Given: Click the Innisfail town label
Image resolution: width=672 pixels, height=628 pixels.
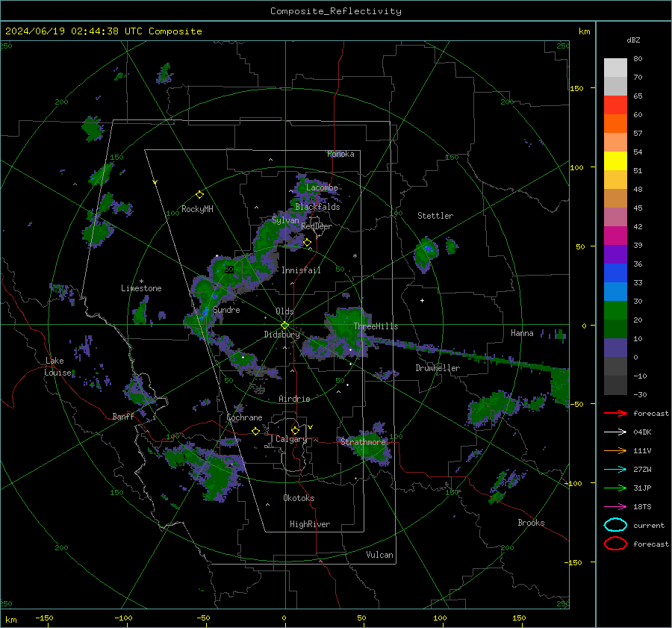Looking at the screenshot, I should [301, 270].
